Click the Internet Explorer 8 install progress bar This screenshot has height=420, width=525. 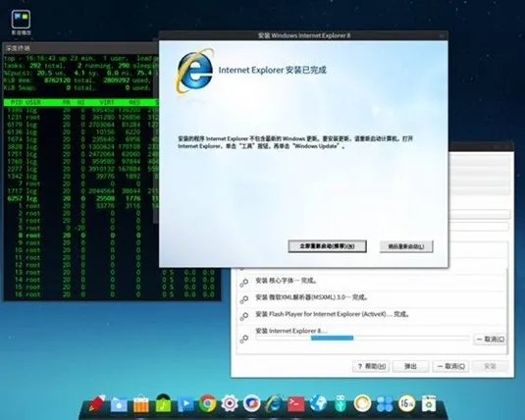point(362,339)
